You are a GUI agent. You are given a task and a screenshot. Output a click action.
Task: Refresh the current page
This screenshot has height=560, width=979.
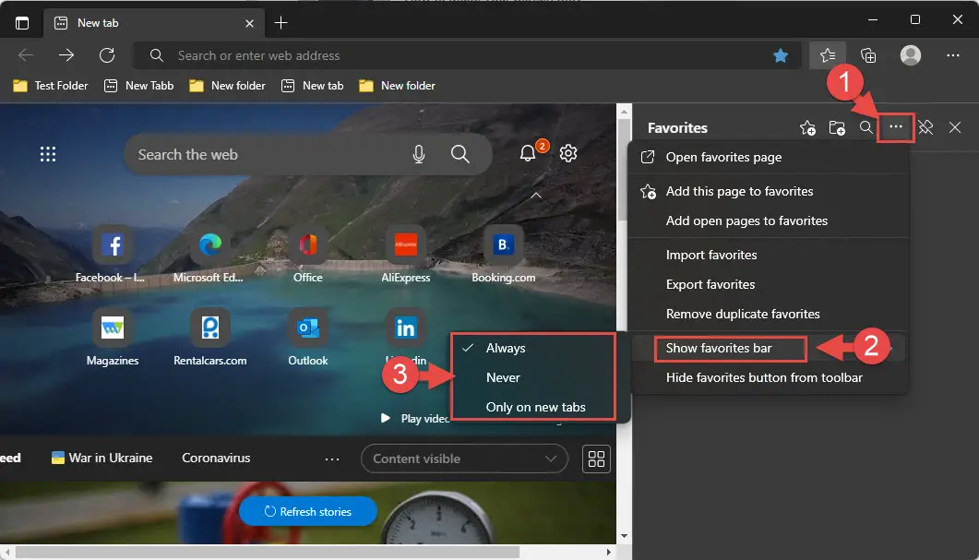pos(107,55)
